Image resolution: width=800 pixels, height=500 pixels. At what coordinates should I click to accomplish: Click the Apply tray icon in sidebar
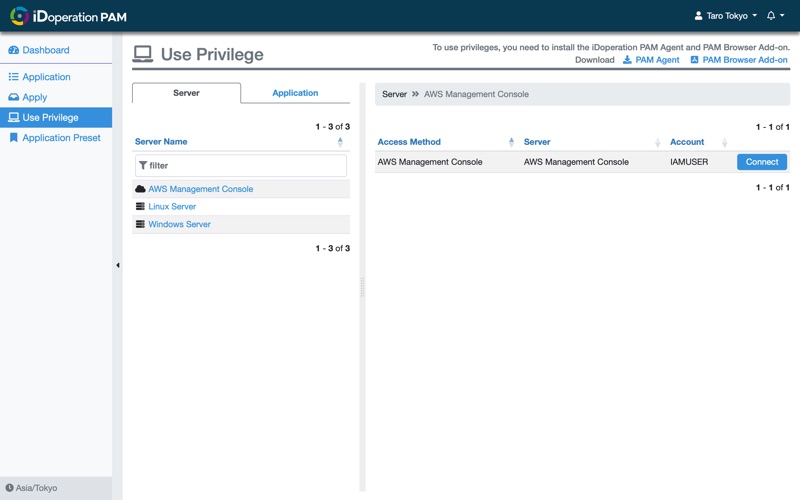coord(14,97)
